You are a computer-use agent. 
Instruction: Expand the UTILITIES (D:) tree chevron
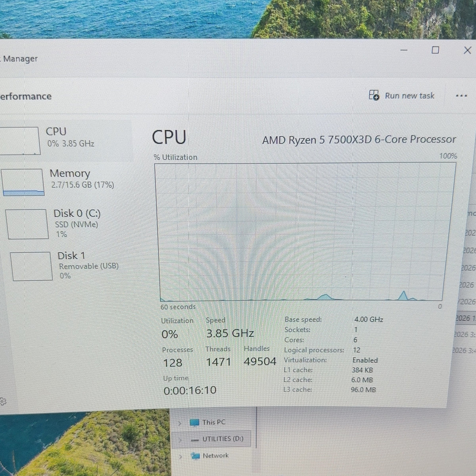(x=180, y=440)
